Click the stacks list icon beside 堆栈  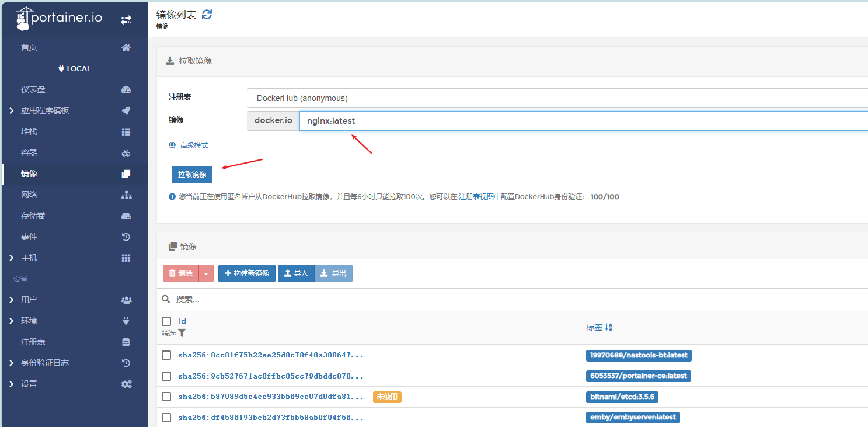pos(126,132)
